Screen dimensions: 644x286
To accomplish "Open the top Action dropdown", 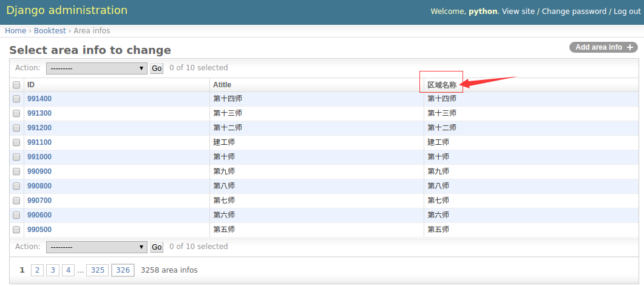I will tap(97, 68).
